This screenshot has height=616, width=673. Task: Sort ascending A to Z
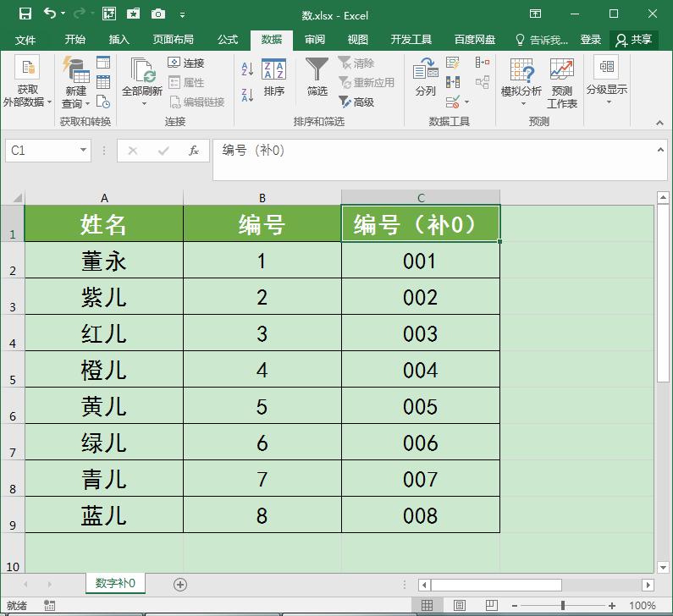pos(247,69)
